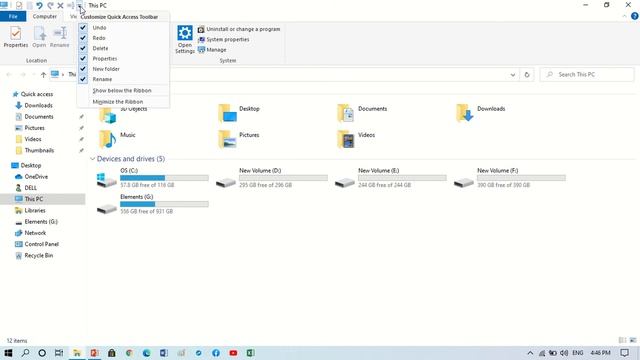The width and height of the screenshot is (640, 360).
Task: Choose Show below the Ribbon
Action: (x=123, y=91)
